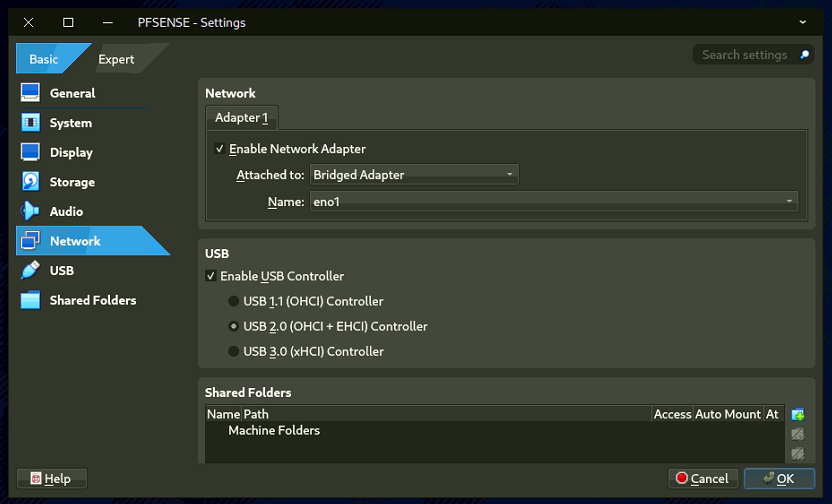
Task: Click the Display monitor icon
Action: tap(30, 152)
